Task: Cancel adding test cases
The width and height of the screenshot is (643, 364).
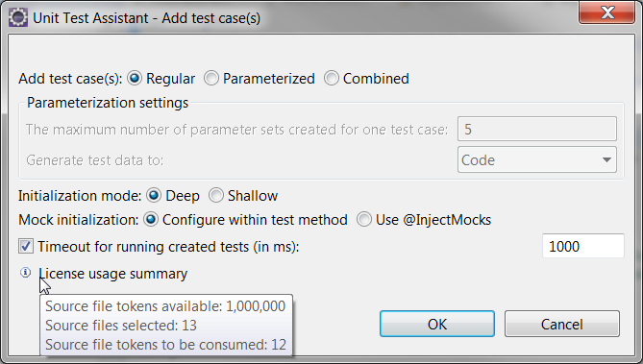Action: [562, 324]
